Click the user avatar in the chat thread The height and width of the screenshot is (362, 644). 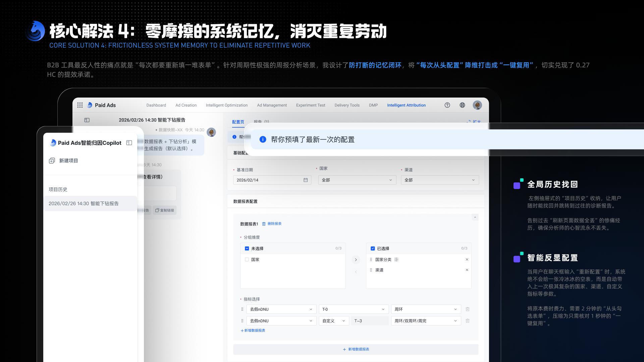(x=211, y=132)
